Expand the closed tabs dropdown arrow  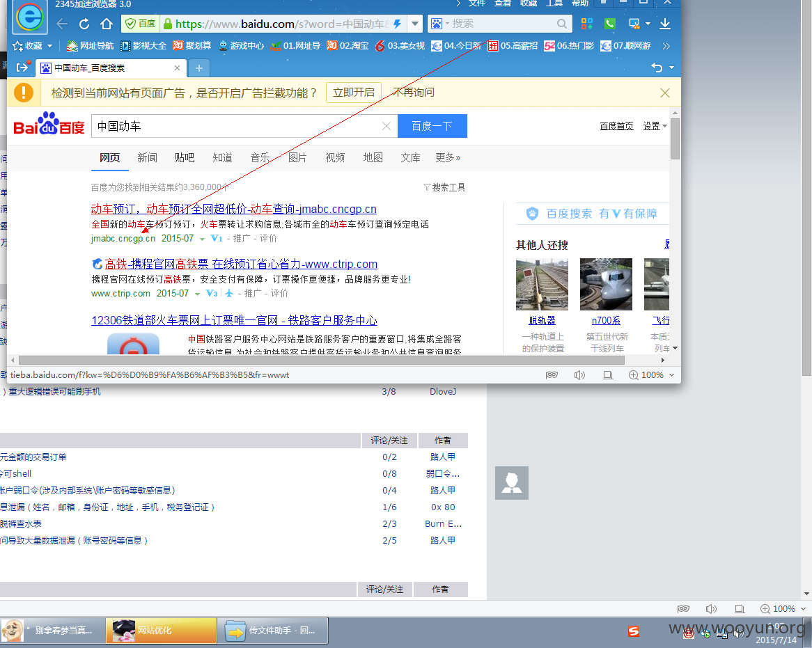click(x=671, y=68)
